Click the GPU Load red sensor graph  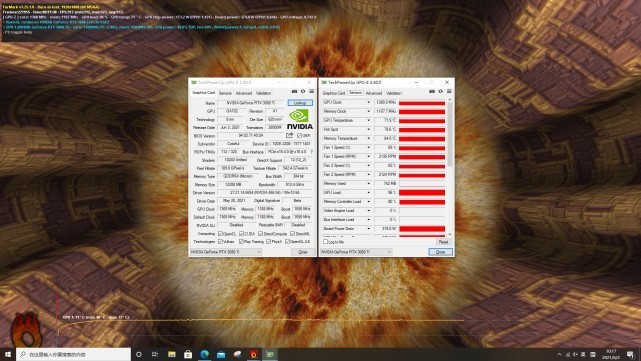click(422, 192)
